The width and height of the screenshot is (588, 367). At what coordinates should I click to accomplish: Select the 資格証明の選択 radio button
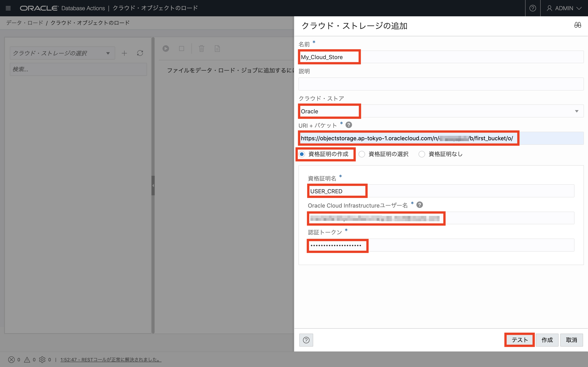pyautogui.click(x=362, y=154)
